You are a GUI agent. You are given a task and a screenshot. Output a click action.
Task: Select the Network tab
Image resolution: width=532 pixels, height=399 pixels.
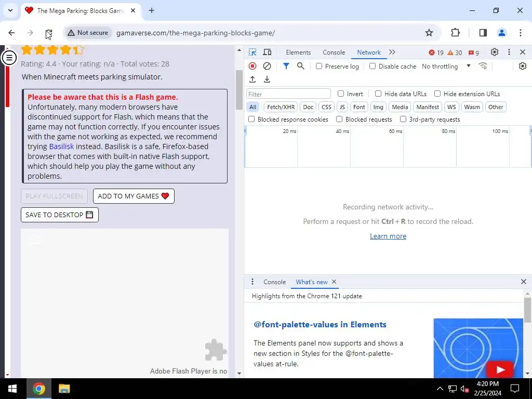click(x=369, y=52)
